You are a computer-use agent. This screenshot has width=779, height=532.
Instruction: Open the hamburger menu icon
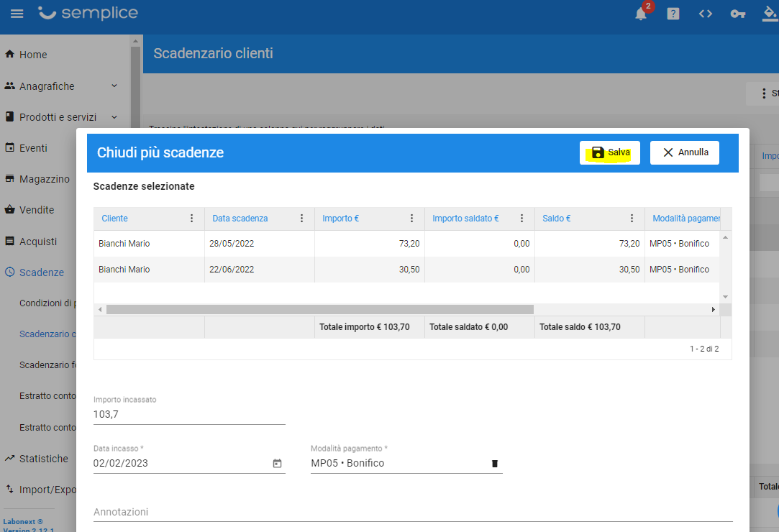click(17, 14)
